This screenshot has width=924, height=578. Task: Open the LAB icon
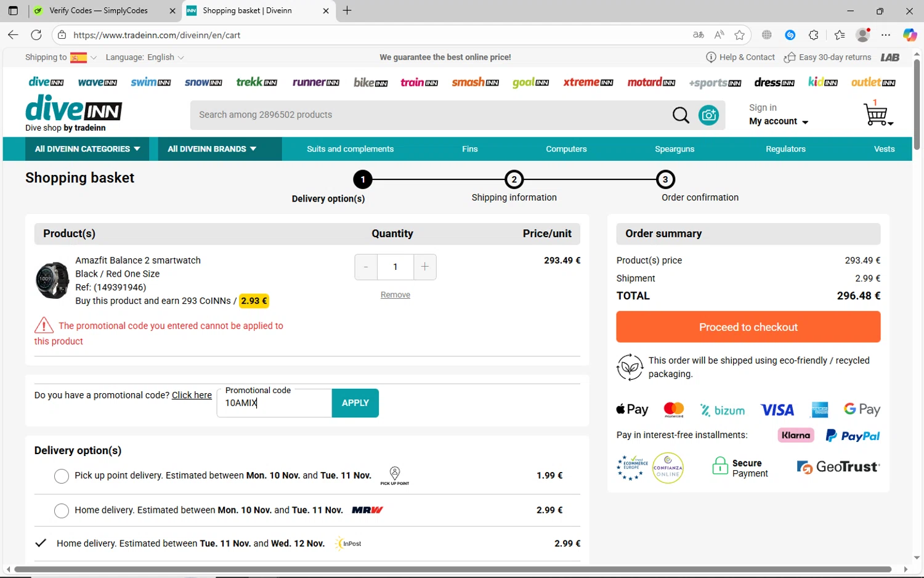pyautogui.click(x=890, y=57)
